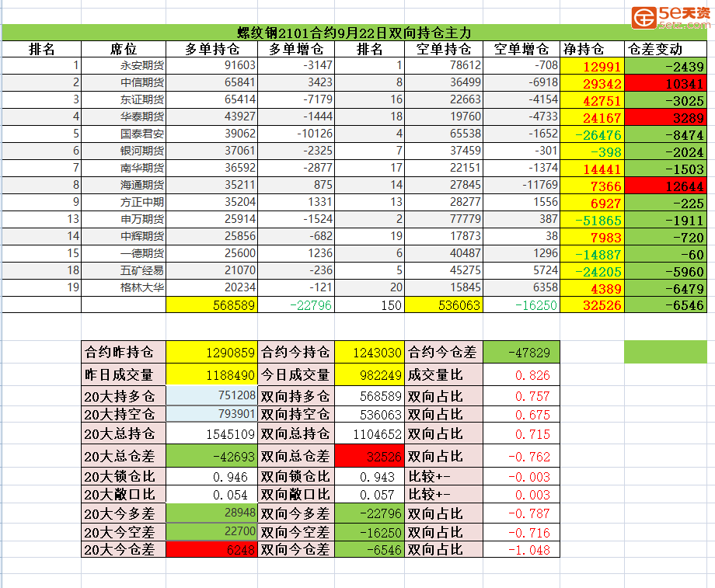Click green cell -47829
The height and width of the screenshot is (588, 715).
pyautogui.click(x=521, y=352)
